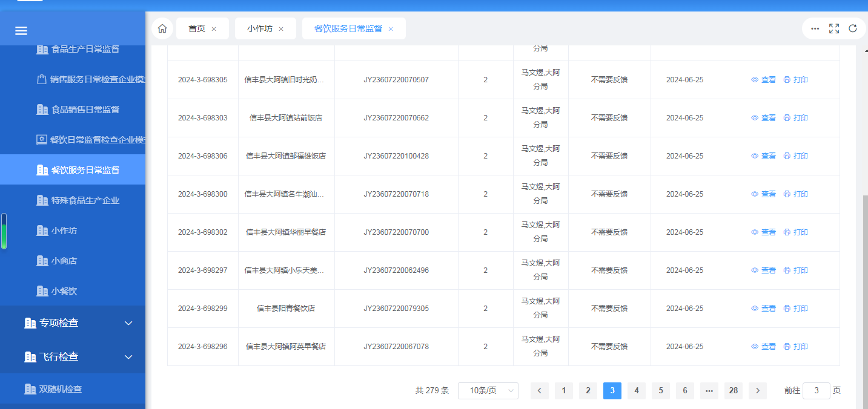The image size is (868, 409).
Task: Open the three-dots more options icon
Action: click(815, 28)
